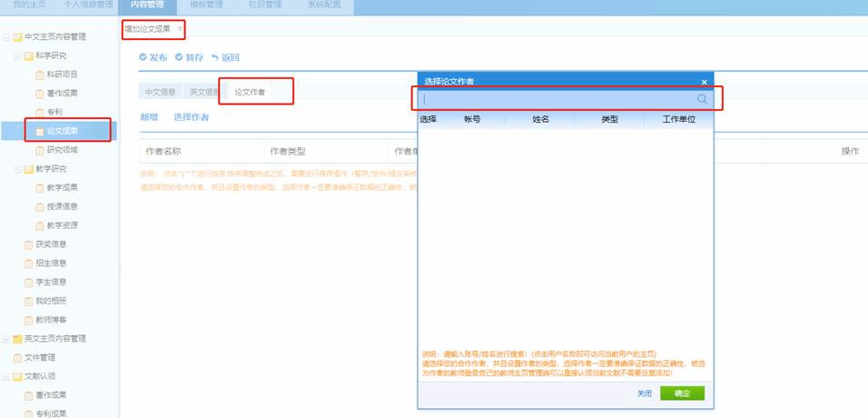This screenshot has width=868, height=418.
Task: Close the 增加论文成果 tab with its x
Action: click(x=180, y=29)
